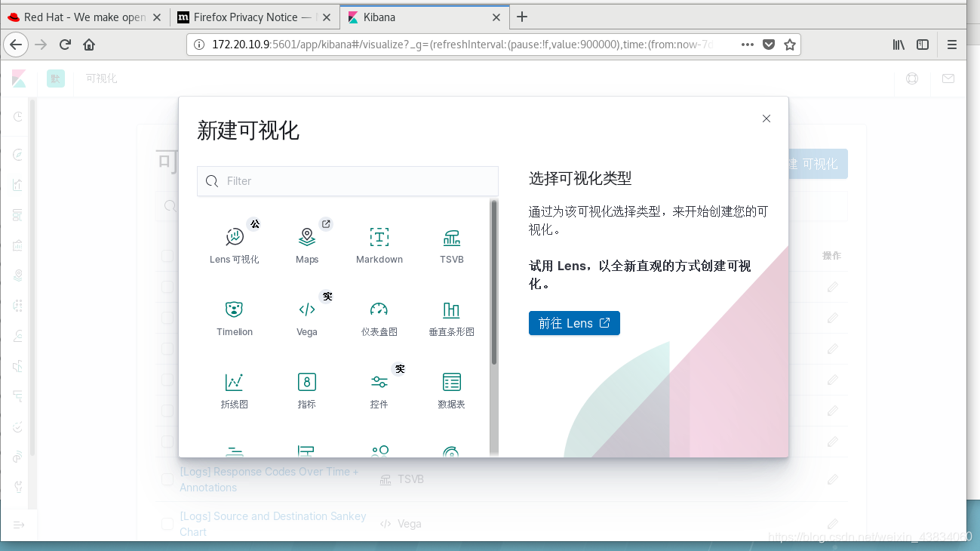Tick checkbox for Response Codes Over Time
This screenshot has height=551, width=980.
point(167,479)
